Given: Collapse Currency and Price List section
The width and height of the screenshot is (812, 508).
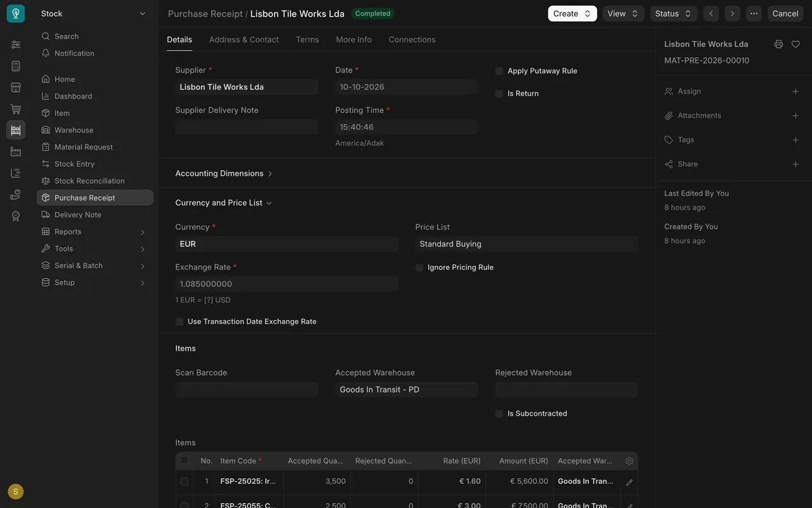Looking at the screenshot, I should [x=224, y=203].
